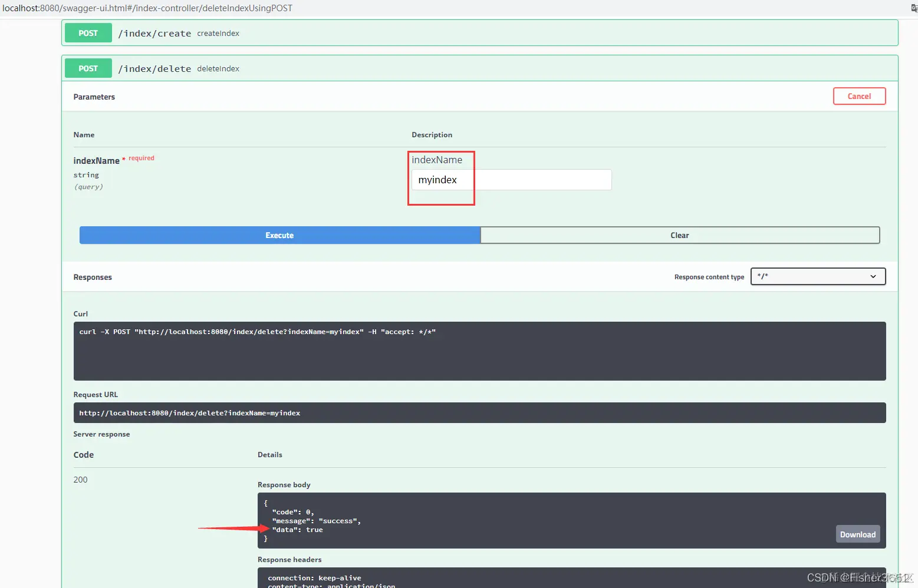Click the Responses section heading
Image resolution: width=918 pixels, height=588 pixels.
click(93, 277)
